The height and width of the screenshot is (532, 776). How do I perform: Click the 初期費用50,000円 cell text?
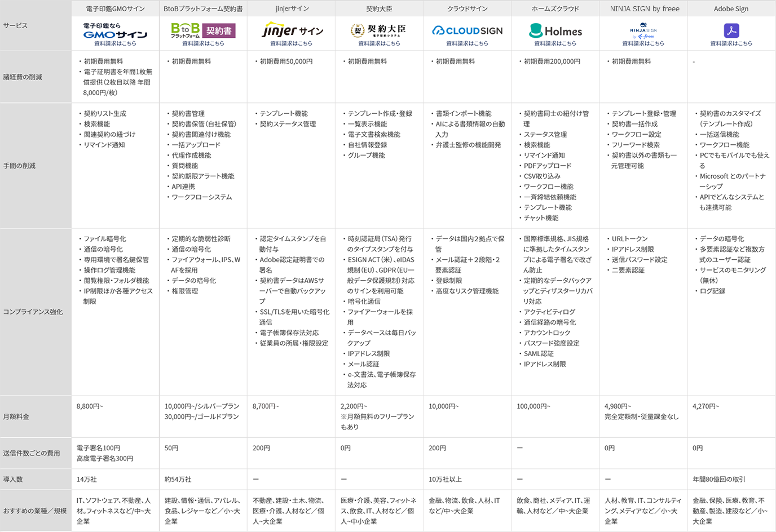click(286, 61)
